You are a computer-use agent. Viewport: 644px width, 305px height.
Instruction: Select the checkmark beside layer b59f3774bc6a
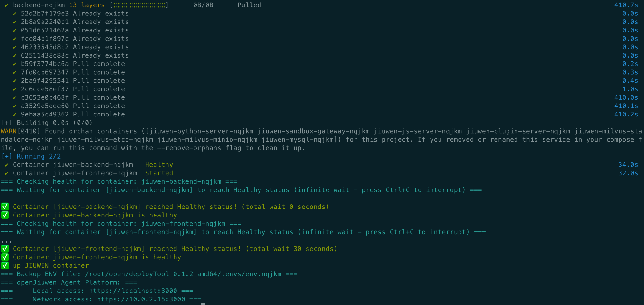(14, 64)
